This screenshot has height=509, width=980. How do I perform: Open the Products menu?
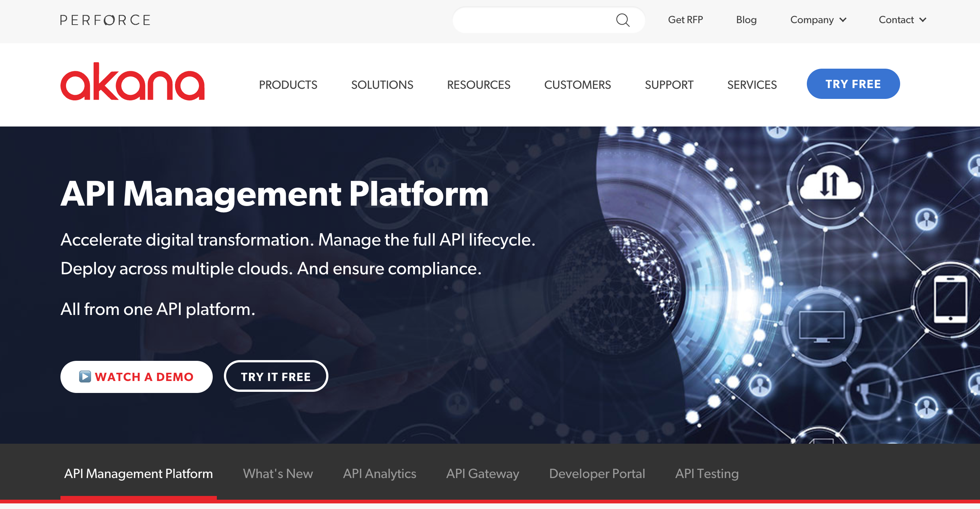[x=288, y=84]
